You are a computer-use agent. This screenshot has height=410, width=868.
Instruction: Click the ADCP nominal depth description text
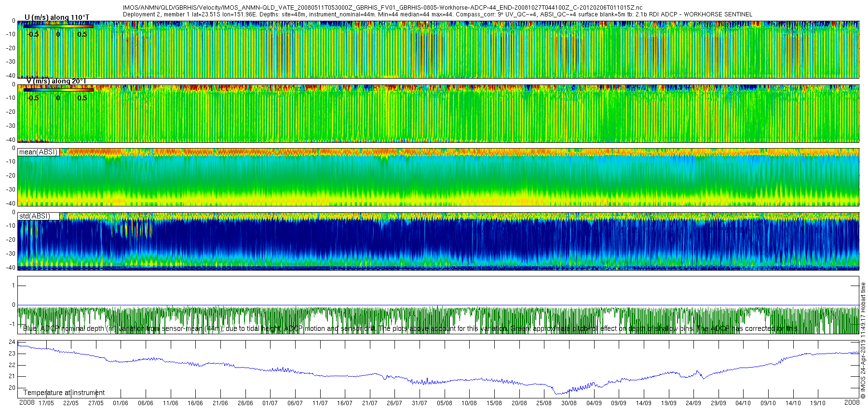pyautogui.click(x=410, y=328)
